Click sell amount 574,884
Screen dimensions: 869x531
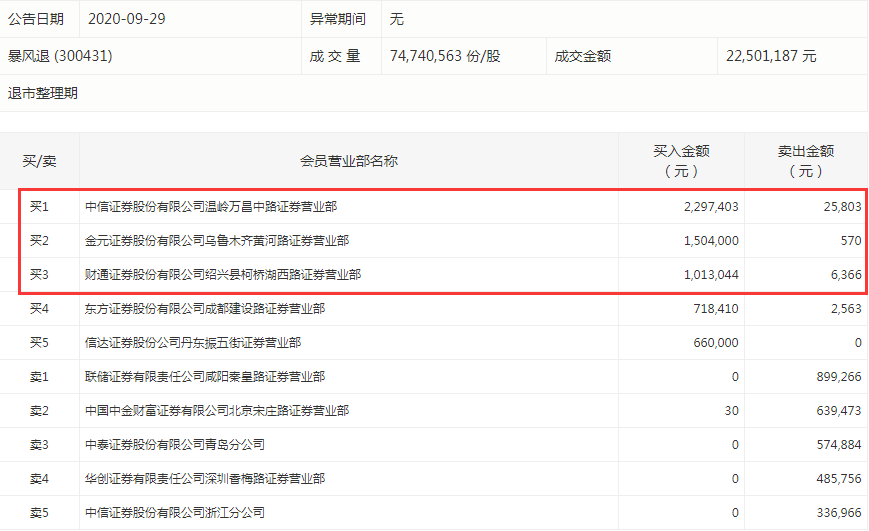[839, 445]
